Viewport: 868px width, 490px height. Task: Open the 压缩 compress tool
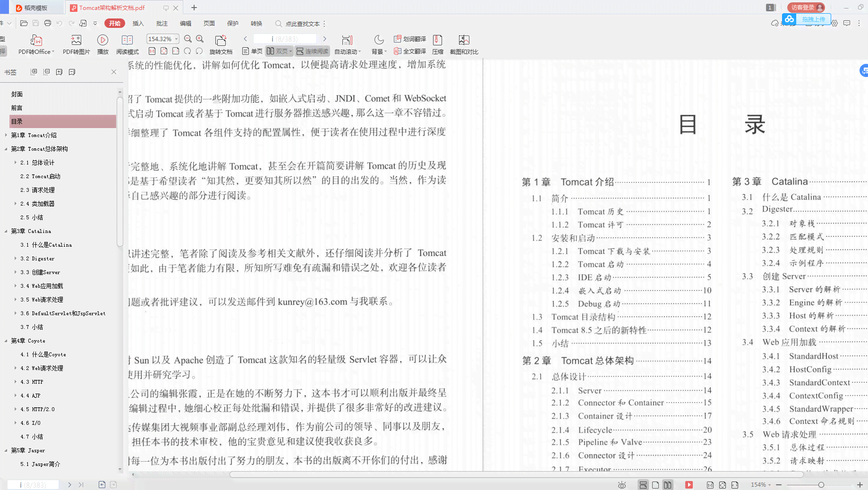(x=438, y=45)
